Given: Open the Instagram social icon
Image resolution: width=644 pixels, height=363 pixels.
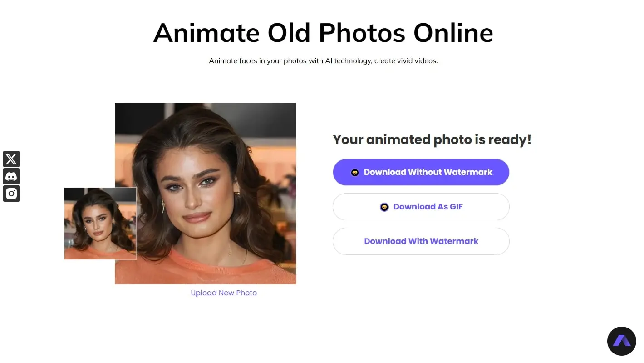Looking at the screenshot, I should point(11,194).
